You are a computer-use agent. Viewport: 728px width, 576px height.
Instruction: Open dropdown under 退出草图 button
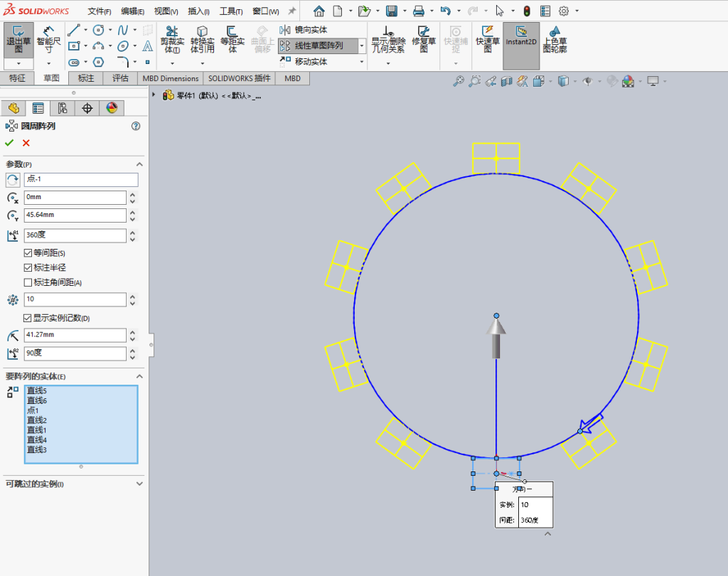18,63
